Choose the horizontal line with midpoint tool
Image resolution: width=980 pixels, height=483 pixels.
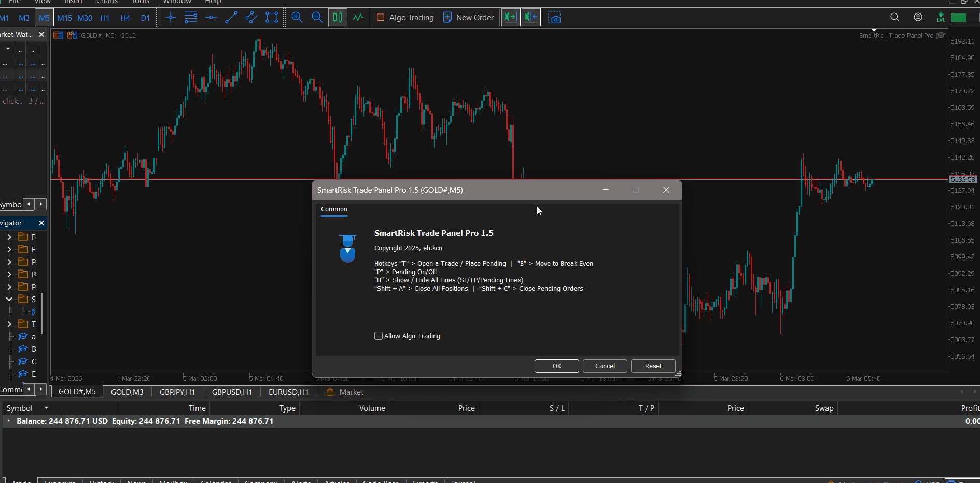[211, 18]
